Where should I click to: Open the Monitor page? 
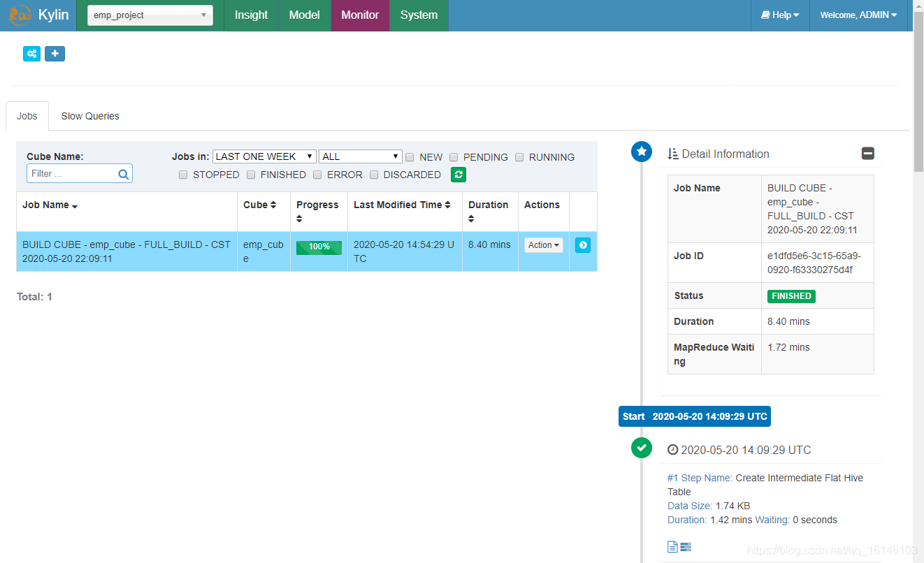coord(360,15)
